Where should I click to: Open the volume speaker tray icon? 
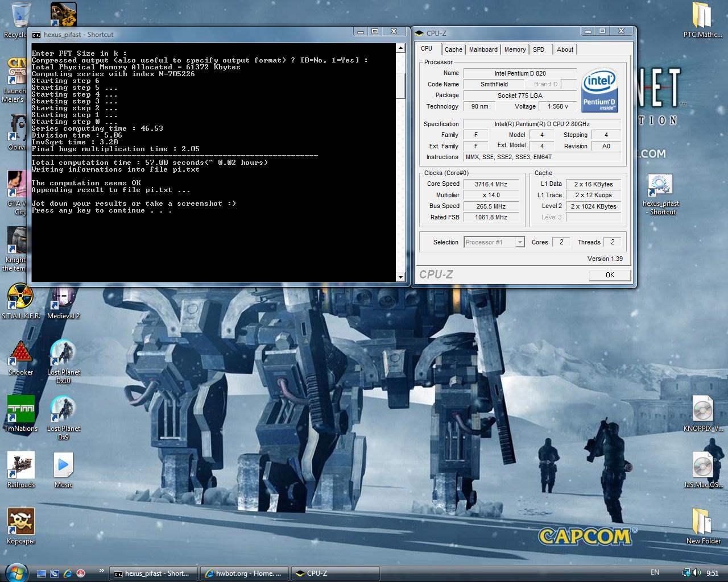pos(697,573)
